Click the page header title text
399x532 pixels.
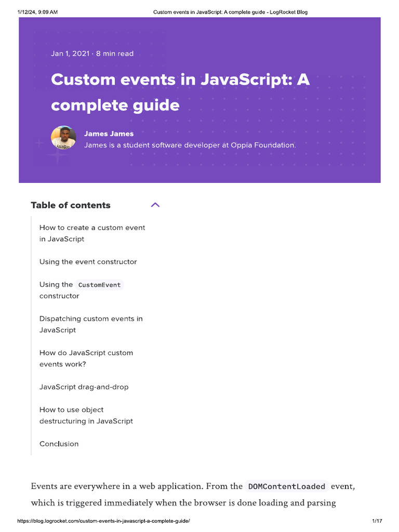230,12
